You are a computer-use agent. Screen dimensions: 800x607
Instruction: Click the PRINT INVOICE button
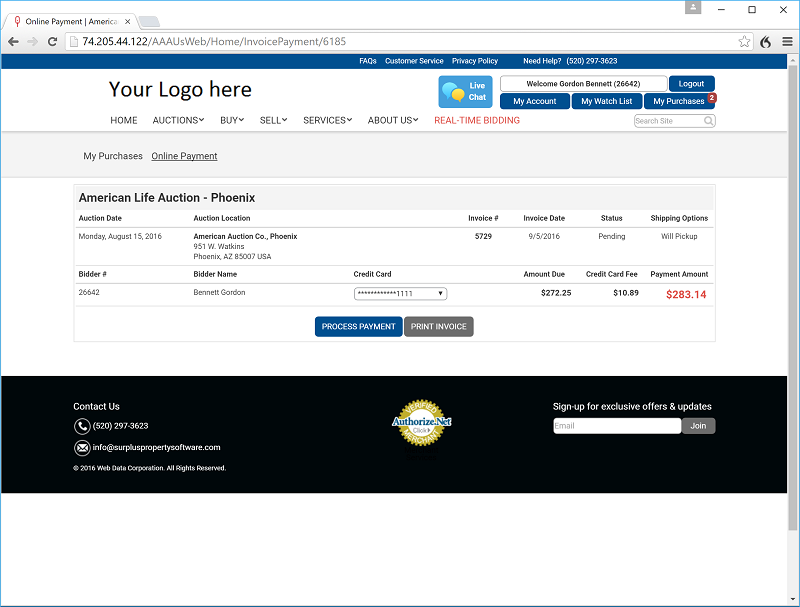[x=439, y=326]
